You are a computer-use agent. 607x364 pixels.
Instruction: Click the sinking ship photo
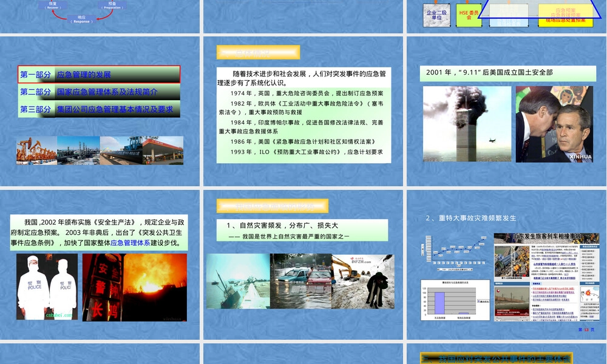pos(238,281)
